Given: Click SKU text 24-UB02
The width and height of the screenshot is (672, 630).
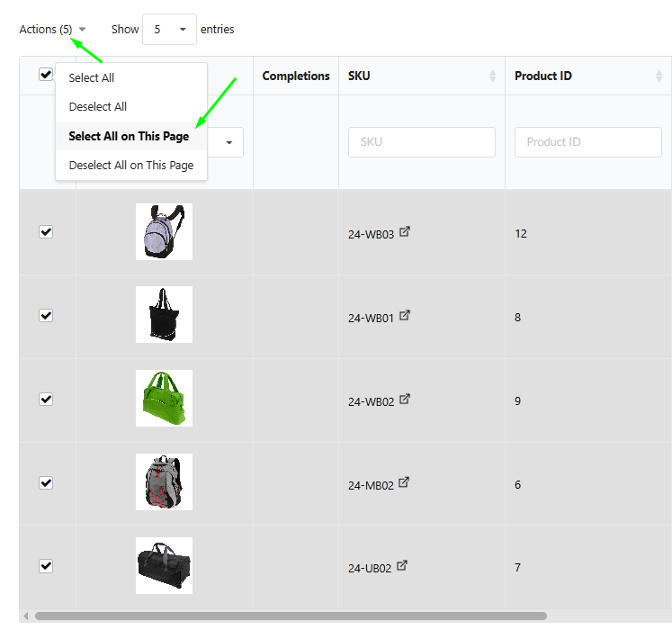Looking at the screenshot, I should pyautogui.click(x=370, y=568).
